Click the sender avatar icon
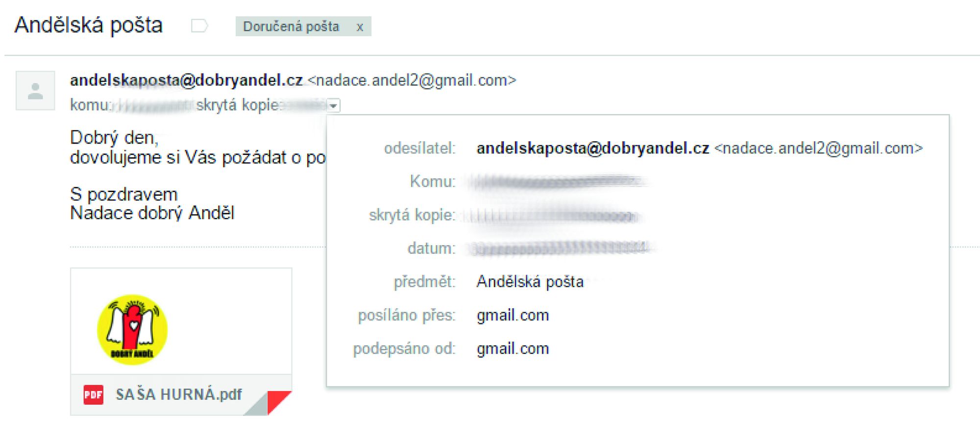The height and width of the screenshot is (444, 980). (35, 91)
